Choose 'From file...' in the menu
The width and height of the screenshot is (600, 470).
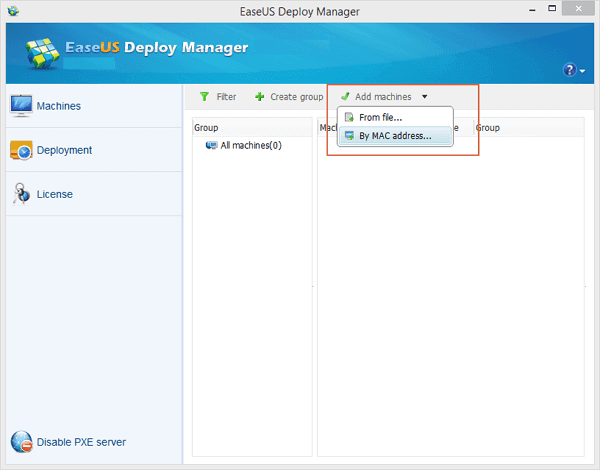click(379, 118)
